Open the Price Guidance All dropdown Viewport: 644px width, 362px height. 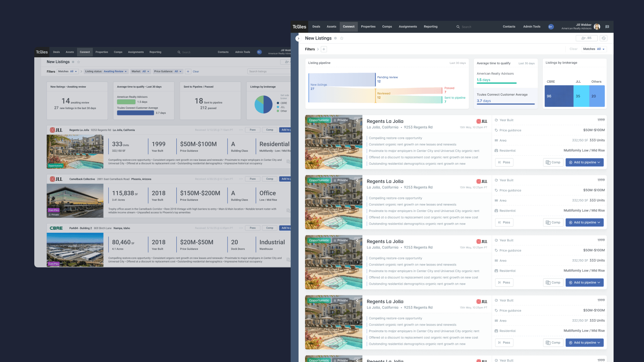coord(168,72)
